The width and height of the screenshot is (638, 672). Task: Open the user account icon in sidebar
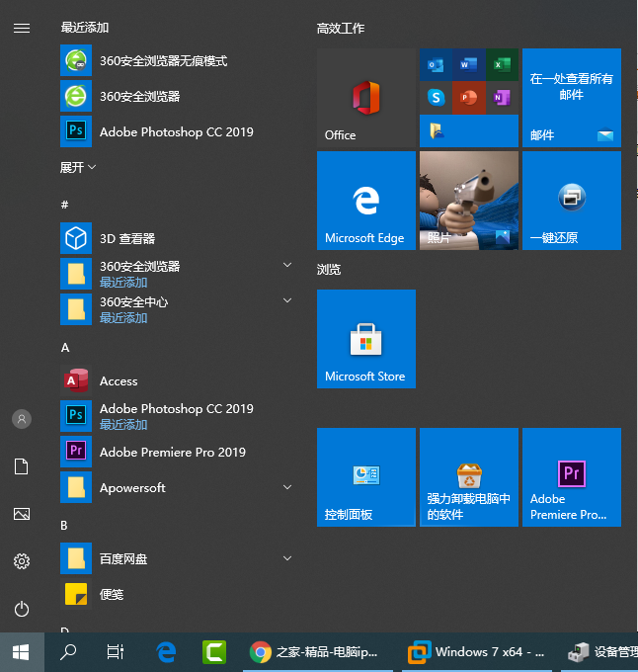tap(22, 419)
